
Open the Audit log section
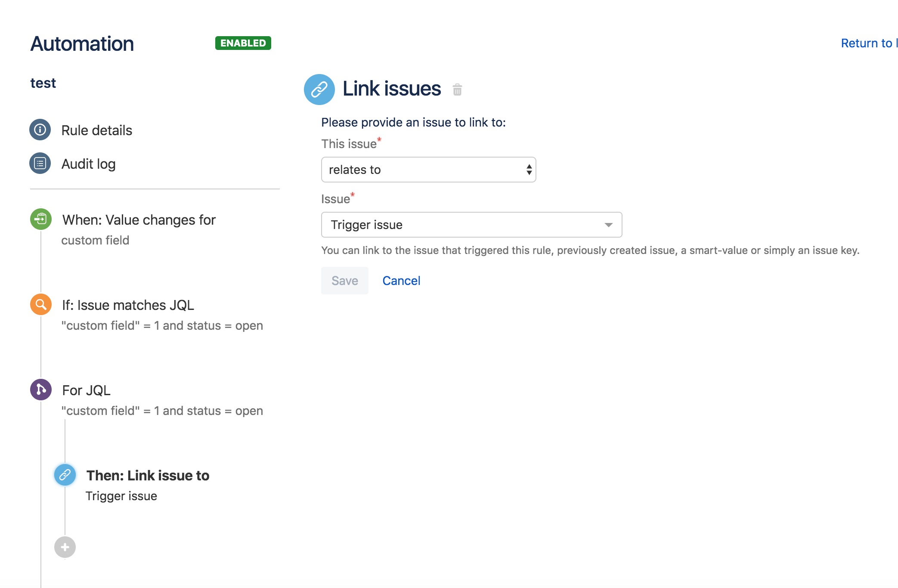click(x=89, y=164)
